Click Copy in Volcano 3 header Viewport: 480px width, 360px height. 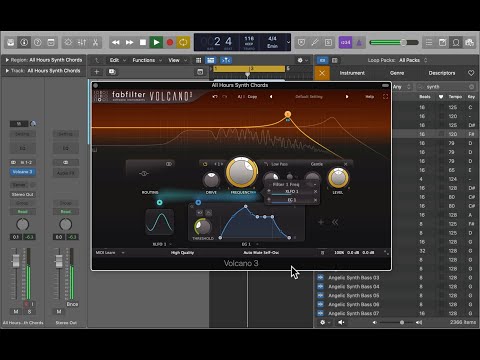pyautogui.click(x=252, y=97)
